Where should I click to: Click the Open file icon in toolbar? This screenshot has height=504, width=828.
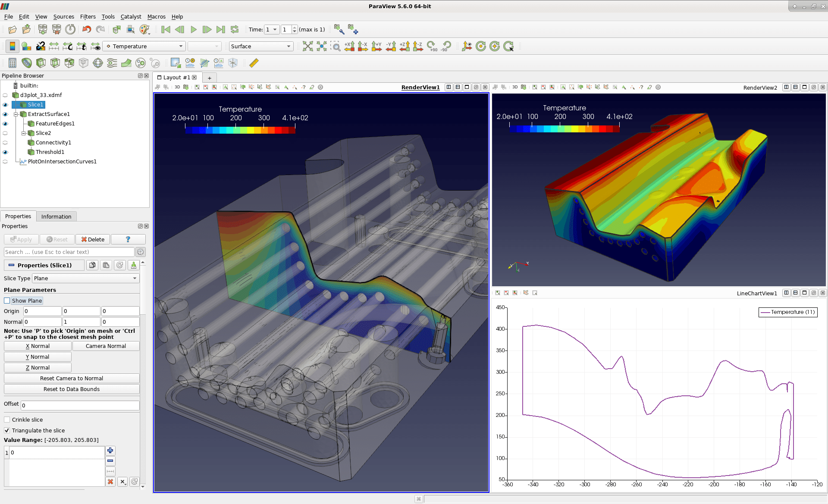(x=13, y=30)
